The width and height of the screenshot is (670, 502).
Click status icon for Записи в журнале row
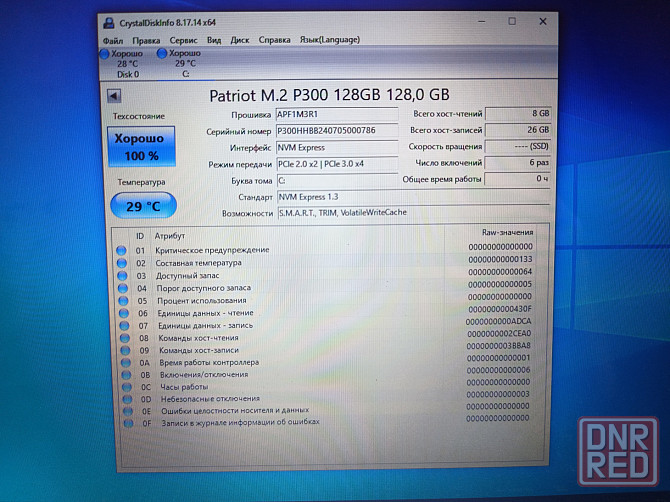click(x=128, y=423)
